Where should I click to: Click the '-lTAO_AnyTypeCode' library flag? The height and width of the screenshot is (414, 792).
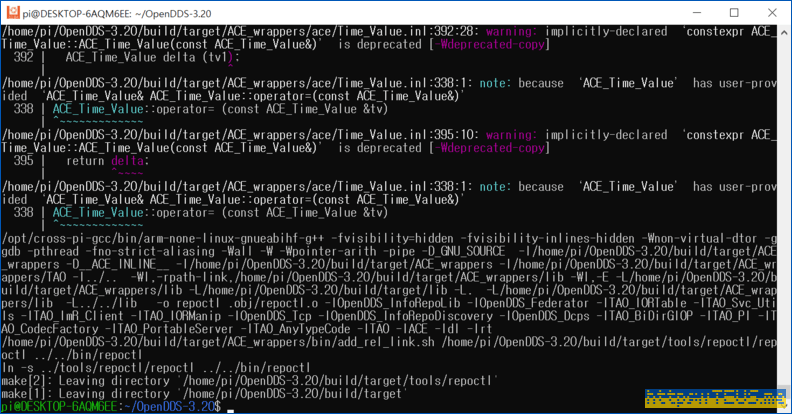click(x=295, y=329)
